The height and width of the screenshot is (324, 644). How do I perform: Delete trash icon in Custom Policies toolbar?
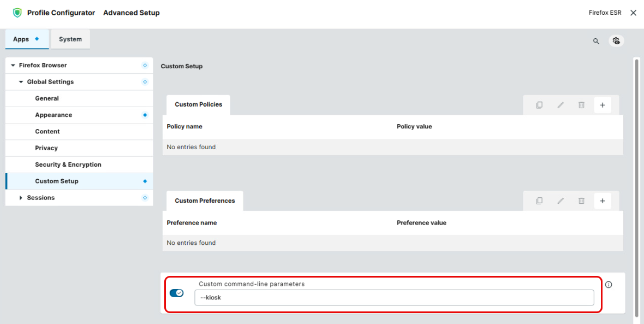coord(581,105)
